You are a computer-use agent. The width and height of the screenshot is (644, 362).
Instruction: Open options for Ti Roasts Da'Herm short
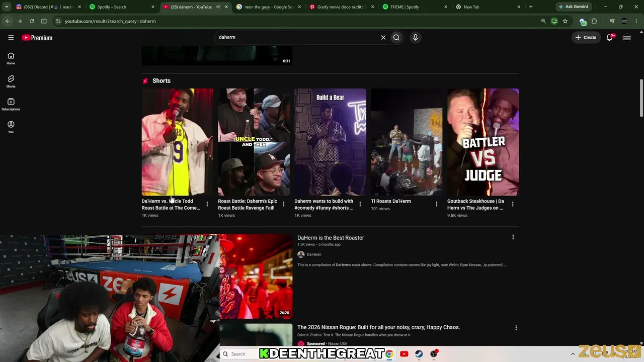(x=436, y=204)
